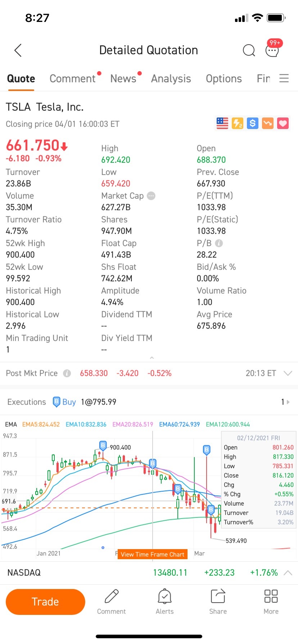Tap the NASDAQ index name
Screen dimensions: 298x644
[x=24, y=572]
